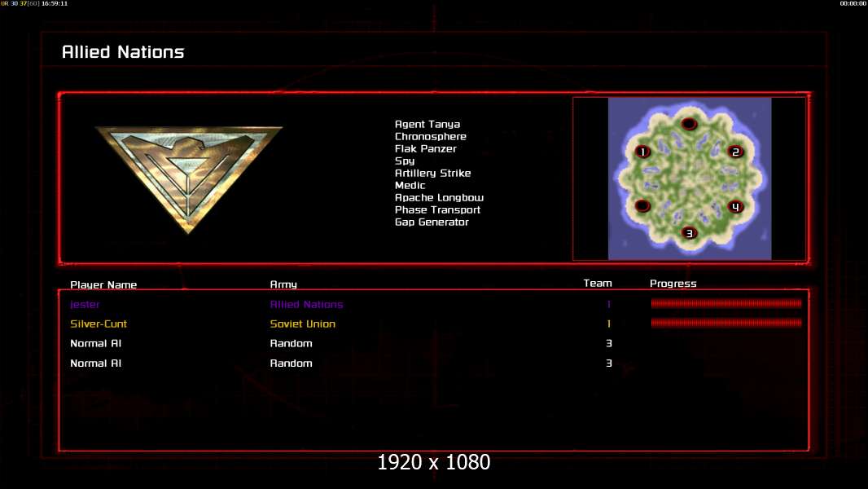868x489 pixels.
Task: Click player name Silver-Cunt
Action: pos(99,324)
